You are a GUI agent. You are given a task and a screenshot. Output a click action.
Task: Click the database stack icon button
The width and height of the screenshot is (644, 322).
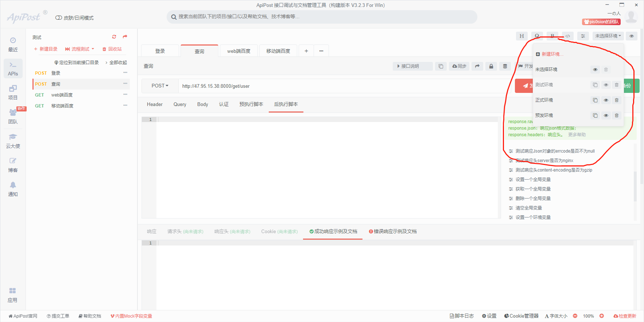pos(505,66)
